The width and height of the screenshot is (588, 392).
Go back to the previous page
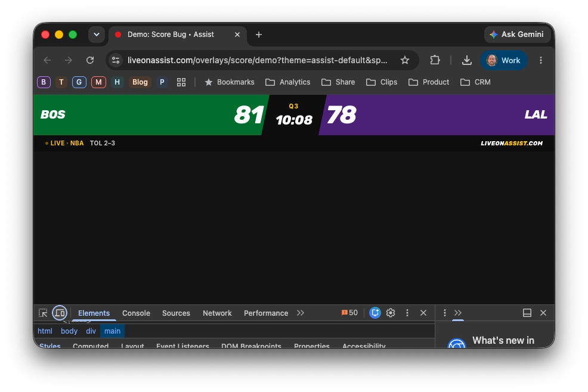coord(47,60)
